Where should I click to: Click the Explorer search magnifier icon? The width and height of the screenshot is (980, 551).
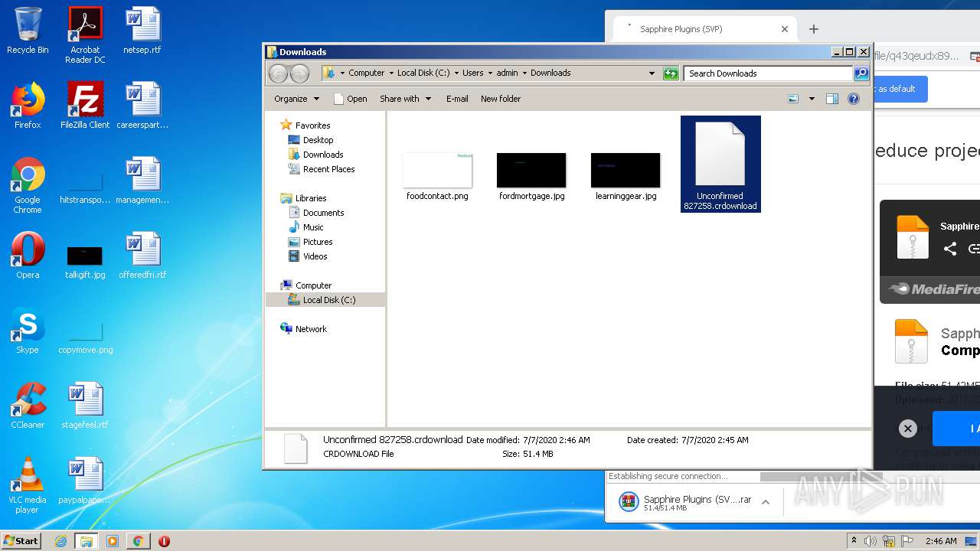click(861, 73)
